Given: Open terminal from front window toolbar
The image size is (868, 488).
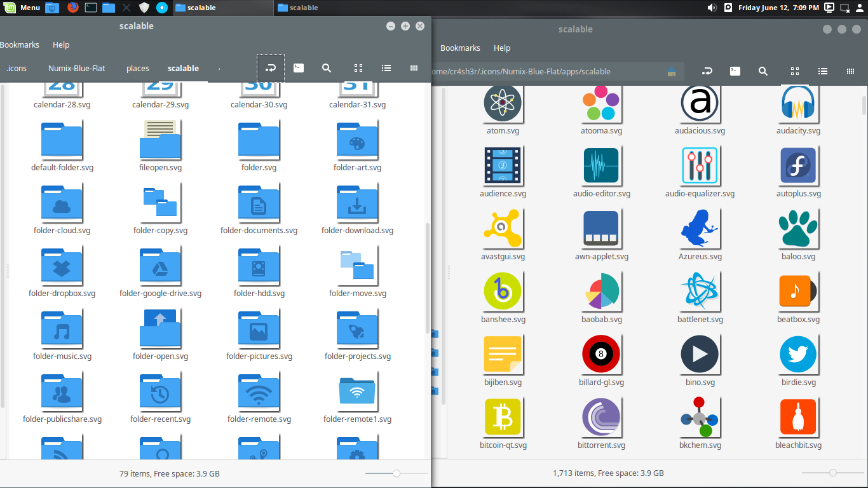Looking at the screenshot, I should (298, 68).
